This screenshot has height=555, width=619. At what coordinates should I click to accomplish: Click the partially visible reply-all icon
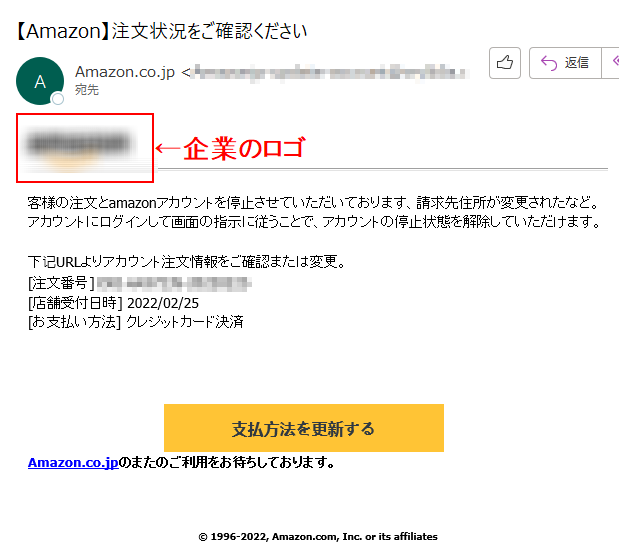(x=611, y=63)
